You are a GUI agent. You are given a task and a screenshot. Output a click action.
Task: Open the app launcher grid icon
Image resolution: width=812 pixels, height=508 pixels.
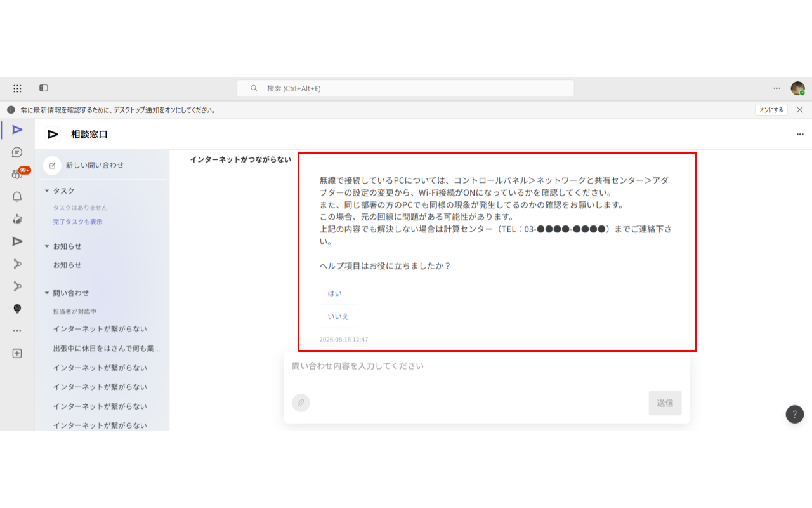tap(17, 88)
